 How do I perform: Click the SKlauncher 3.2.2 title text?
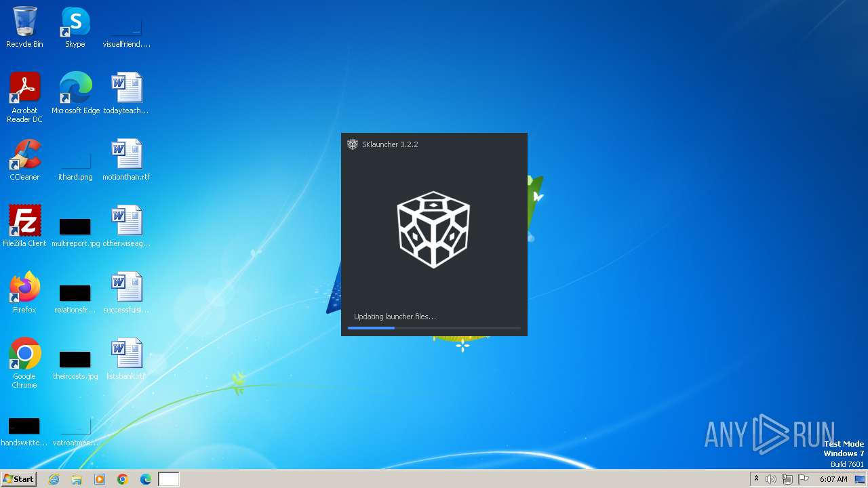[390, 144]
